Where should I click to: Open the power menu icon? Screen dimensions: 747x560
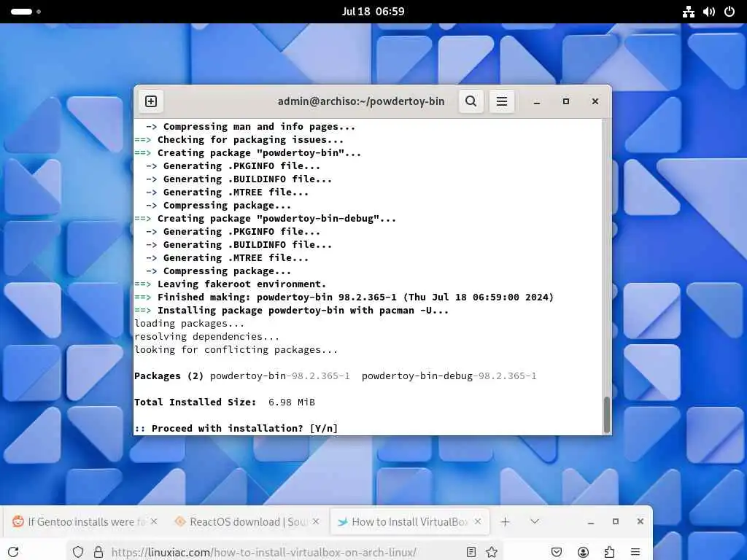point(729,12)
